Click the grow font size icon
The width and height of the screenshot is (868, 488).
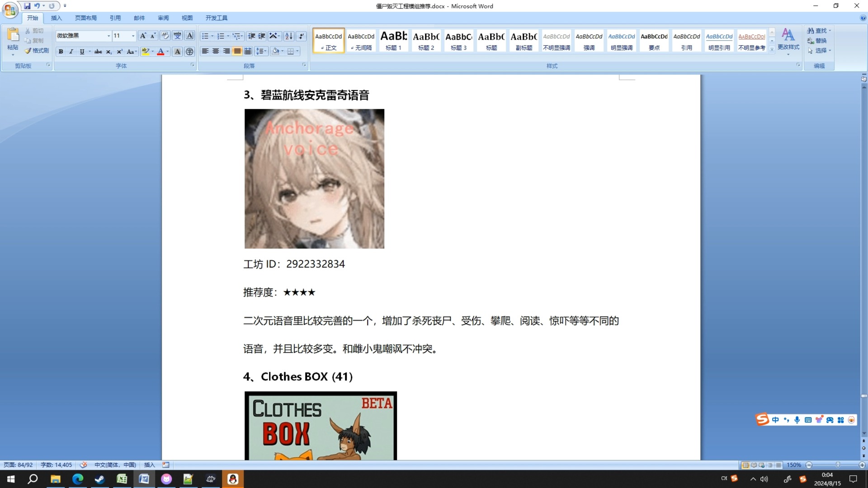pos(143,36)
